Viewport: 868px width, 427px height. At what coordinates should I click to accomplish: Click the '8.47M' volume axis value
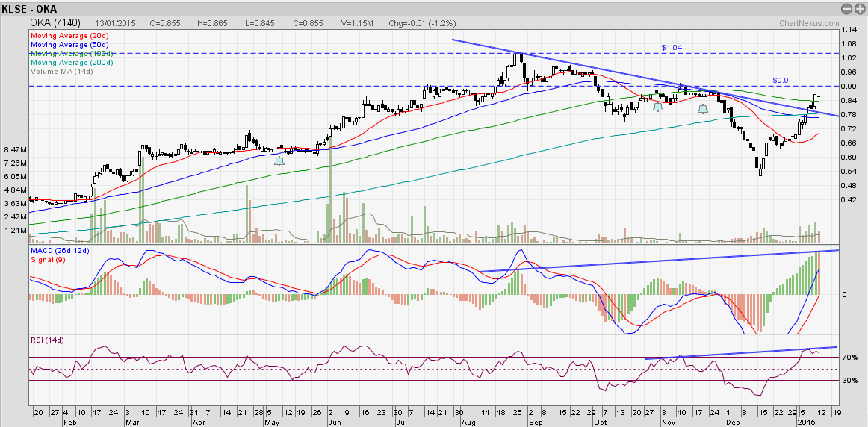tap(14, 150)
